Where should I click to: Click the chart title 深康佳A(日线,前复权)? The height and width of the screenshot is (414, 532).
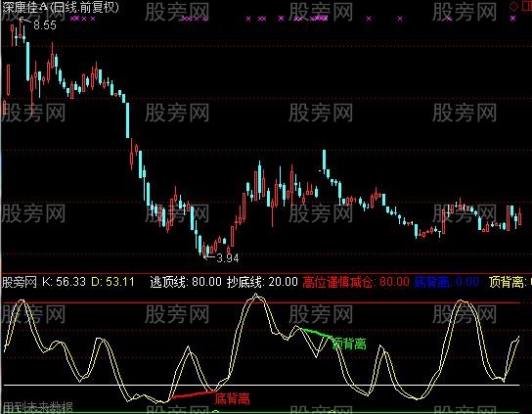click(x=61, y=7)
